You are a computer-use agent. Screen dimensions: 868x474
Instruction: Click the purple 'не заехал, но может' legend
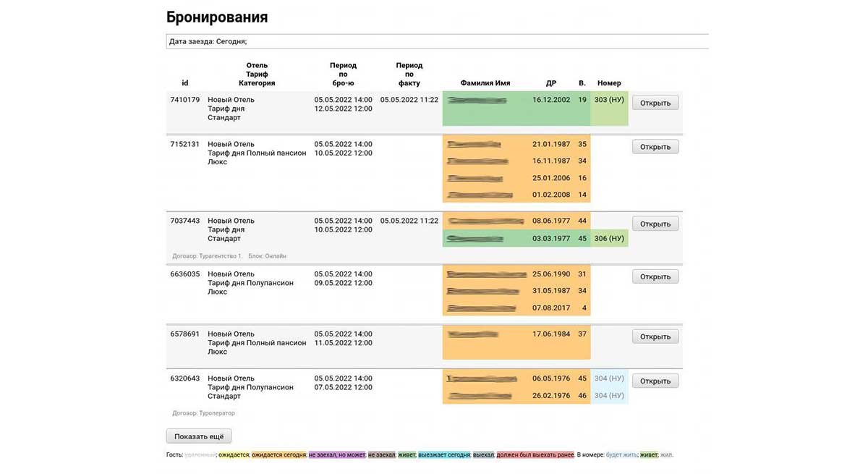coord(336,455)
